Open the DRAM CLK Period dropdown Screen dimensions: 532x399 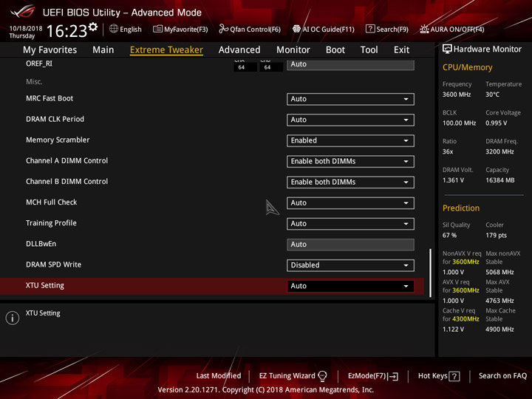pyautogui.click(x=350, y=120)
